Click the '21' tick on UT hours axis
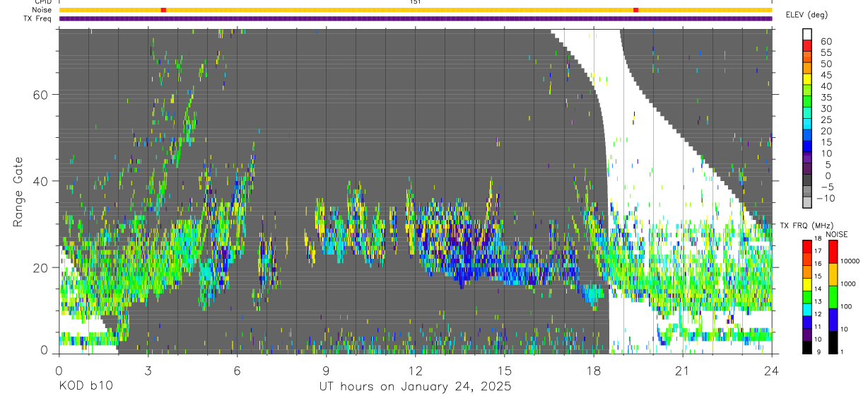The height and width of the screenshot is (401, 868). click(x=683, y=370)
